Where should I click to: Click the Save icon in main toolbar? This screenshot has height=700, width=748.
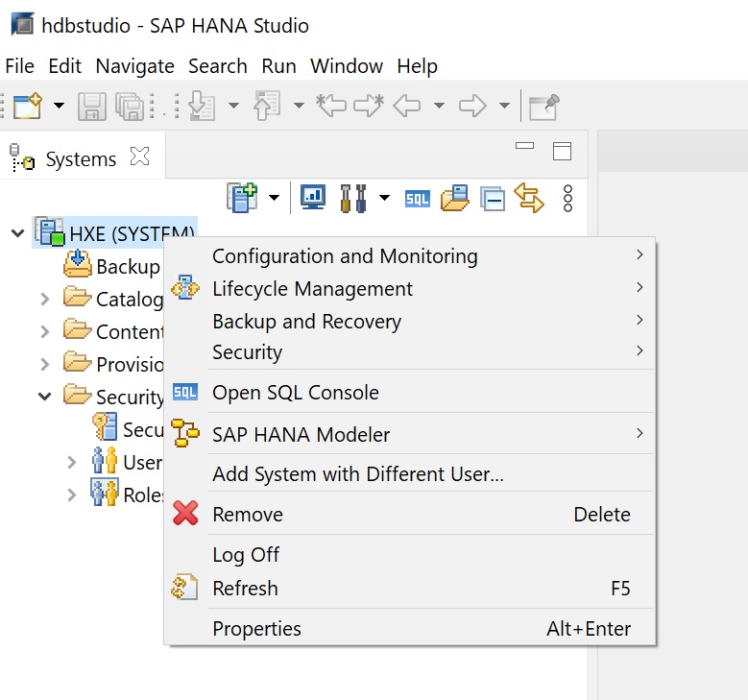click(91, 106)
